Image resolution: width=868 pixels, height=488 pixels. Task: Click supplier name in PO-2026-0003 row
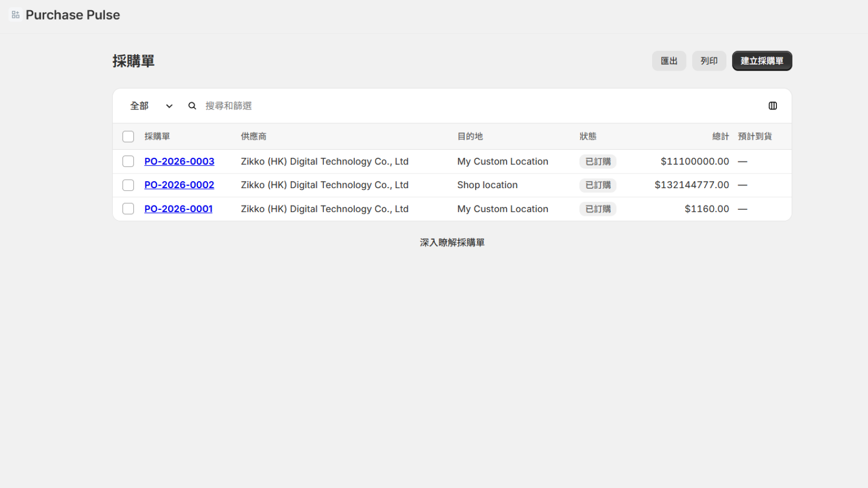[x=324, y=162]
